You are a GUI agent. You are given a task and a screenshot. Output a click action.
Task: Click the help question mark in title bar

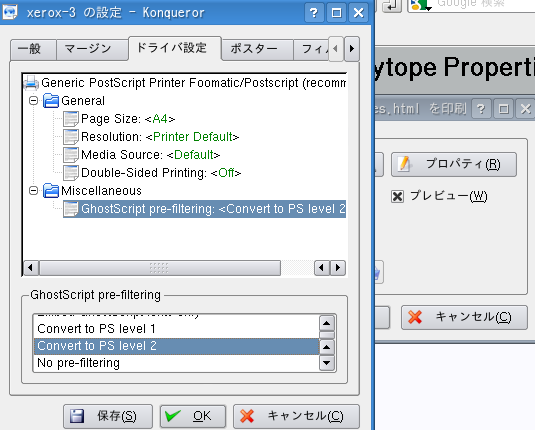(x=314, y=13)
